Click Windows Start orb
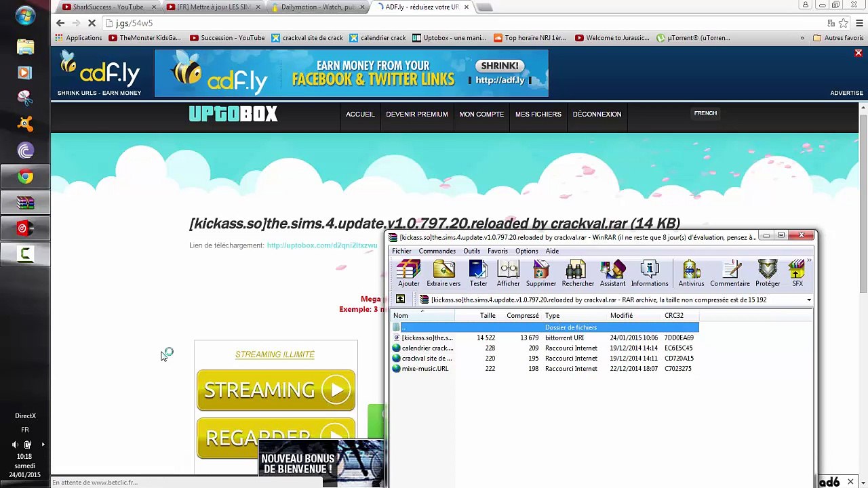This screenshot has width=868, height=488. [x=25, y=16]
